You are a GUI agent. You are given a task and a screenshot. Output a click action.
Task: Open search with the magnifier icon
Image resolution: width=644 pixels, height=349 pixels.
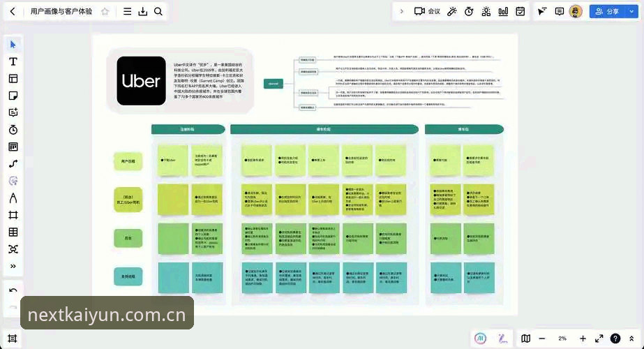[x=158, y=11]
